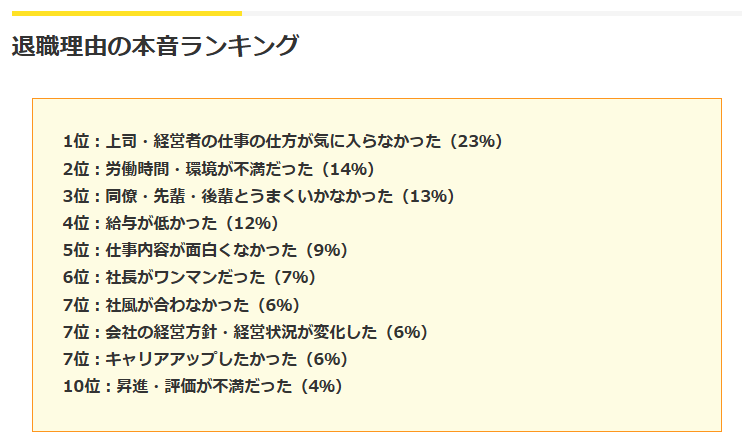Click the heading 退職理由の本音ランキング

155,46
